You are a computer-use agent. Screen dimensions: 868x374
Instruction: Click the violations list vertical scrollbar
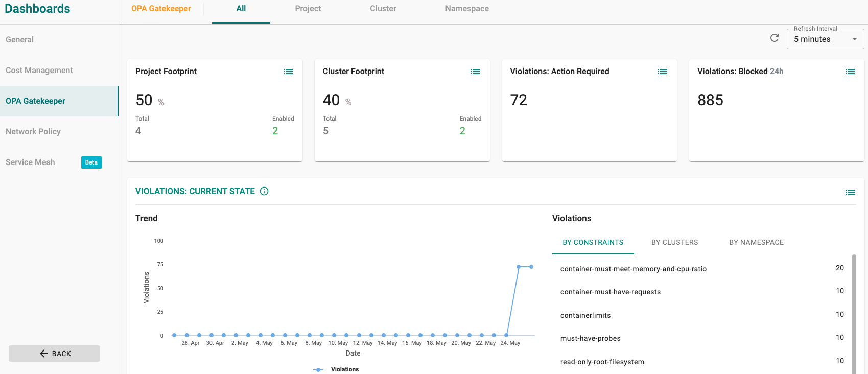coord(854,314)
